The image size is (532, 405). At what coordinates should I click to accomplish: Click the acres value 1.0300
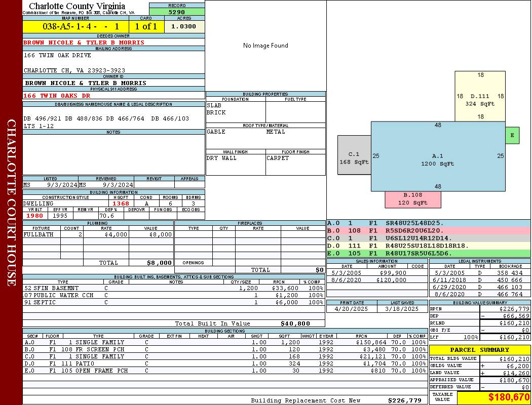(184, 26)
